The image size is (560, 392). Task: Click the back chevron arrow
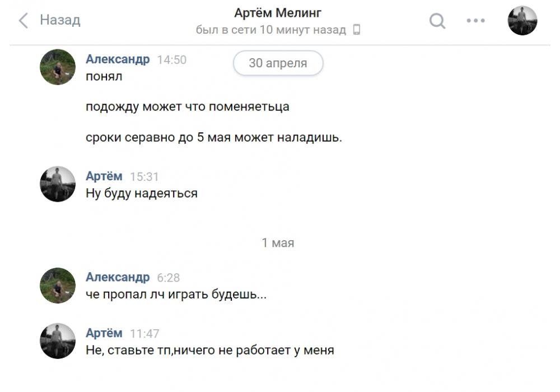point(23,21)
